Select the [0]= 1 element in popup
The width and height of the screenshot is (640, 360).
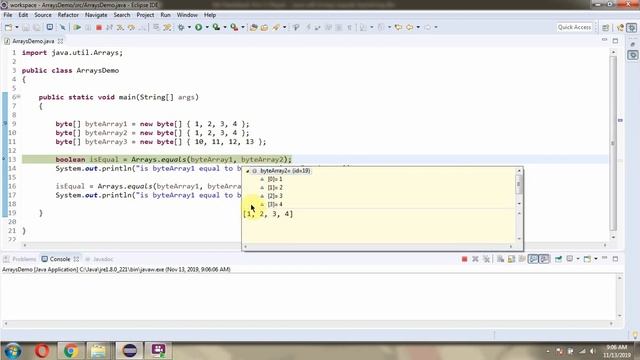[x=275, y=179]
